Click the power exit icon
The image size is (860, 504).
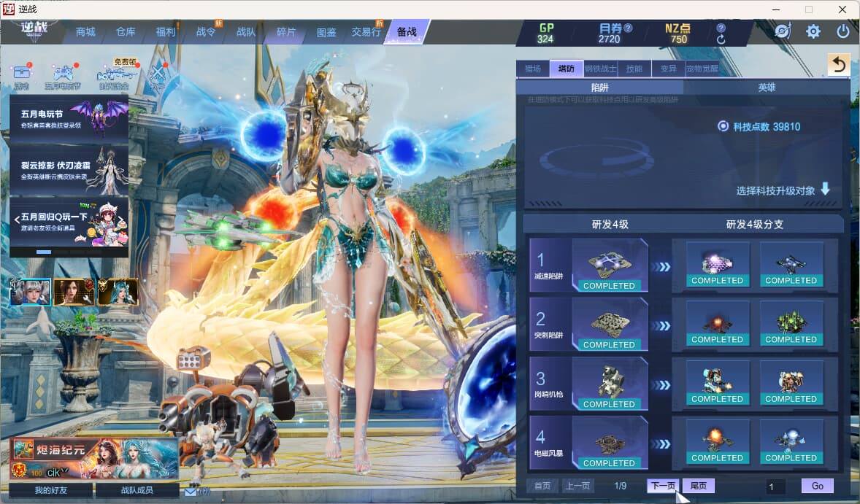[843, 31]
